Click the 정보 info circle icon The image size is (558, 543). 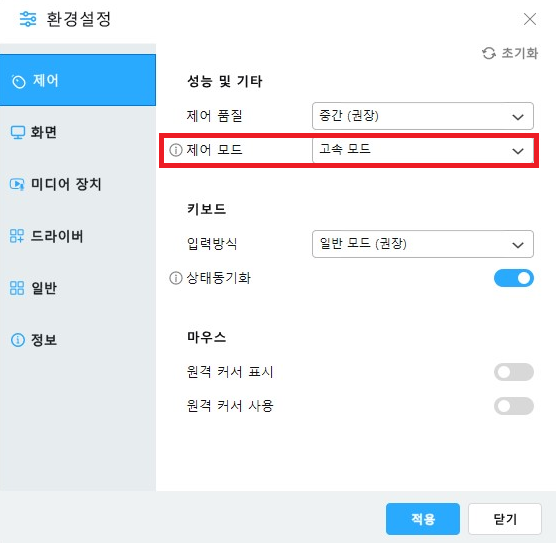(17, 340)
